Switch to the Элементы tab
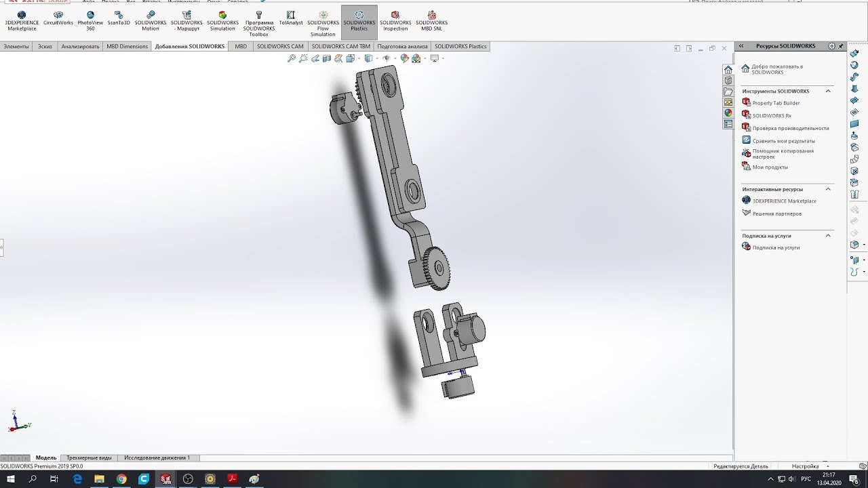The height and width of the screenshot is (488, 868). click(x=16, y=47)
